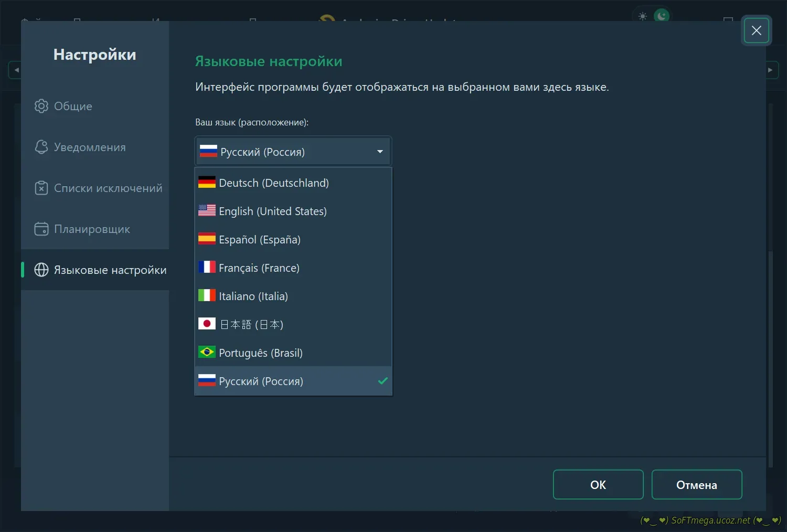Select Italiano (Italia) in the list
This screenshot has height=532, width=787.
click(253, 296)
